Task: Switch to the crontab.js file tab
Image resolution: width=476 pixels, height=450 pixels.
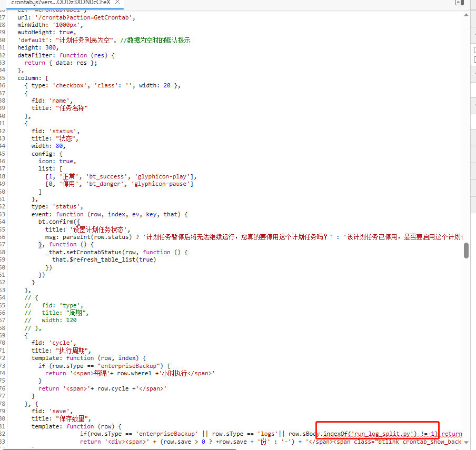Action: coord(58,3)
